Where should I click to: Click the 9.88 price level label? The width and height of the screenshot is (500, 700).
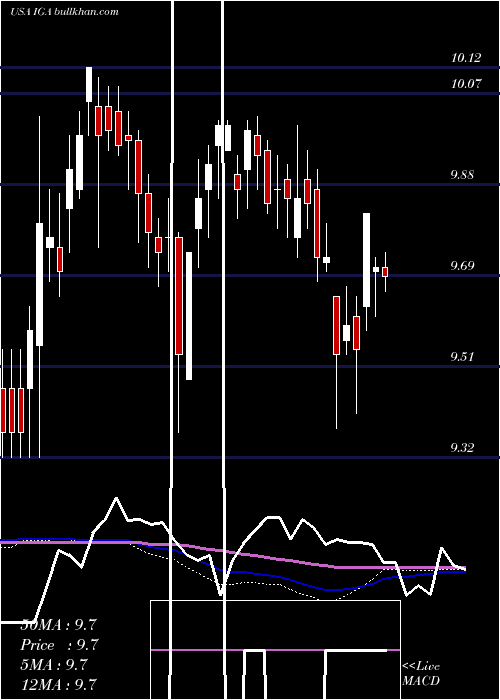point(462,175)
